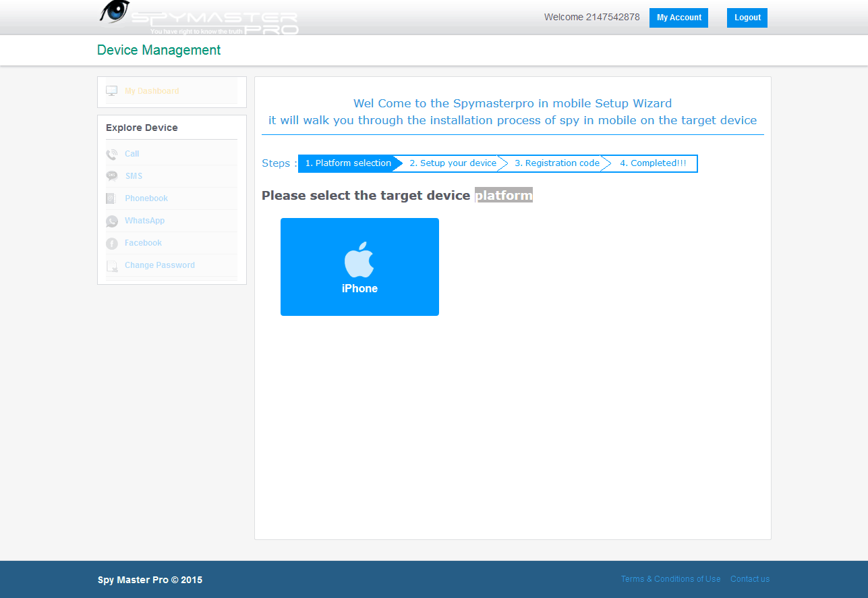
Task: Click the Call phone icon in sidebar
Action: [112, 155]
